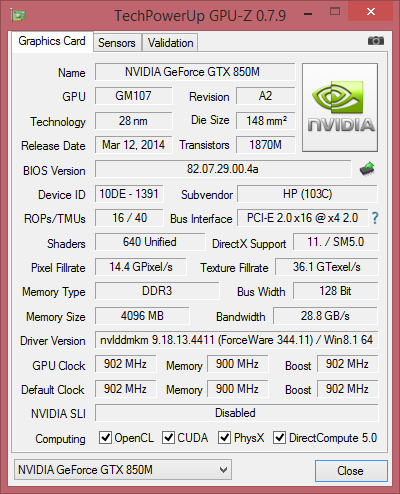The image size is (400, 494).
Task: Click the Bus Interface question mark
Action: 375,218
